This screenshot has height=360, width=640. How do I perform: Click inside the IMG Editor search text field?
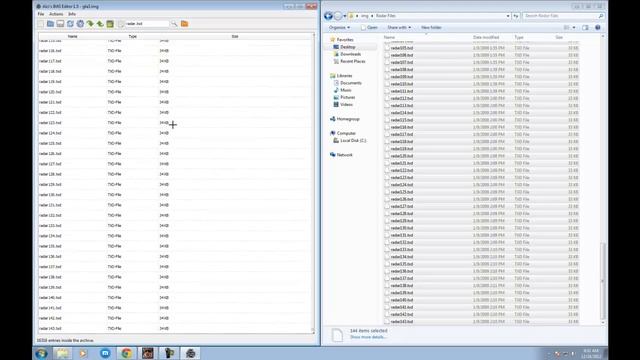click(147, 24)
